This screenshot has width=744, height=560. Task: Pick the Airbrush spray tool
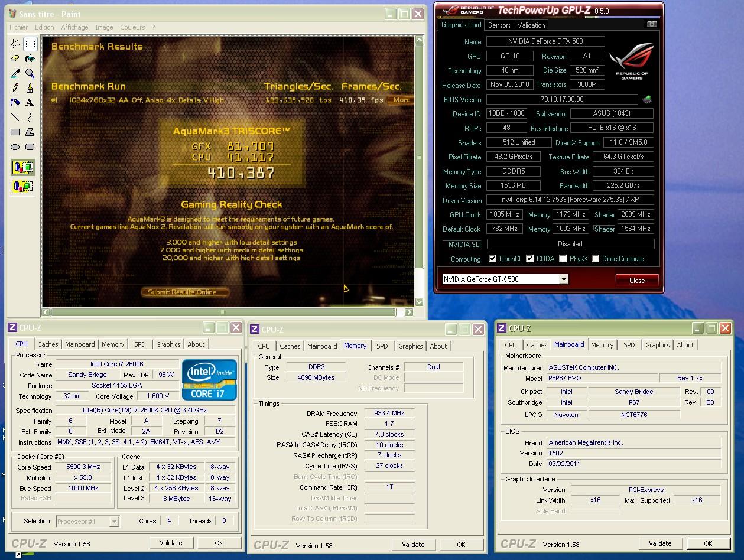[x=15, y=103]
